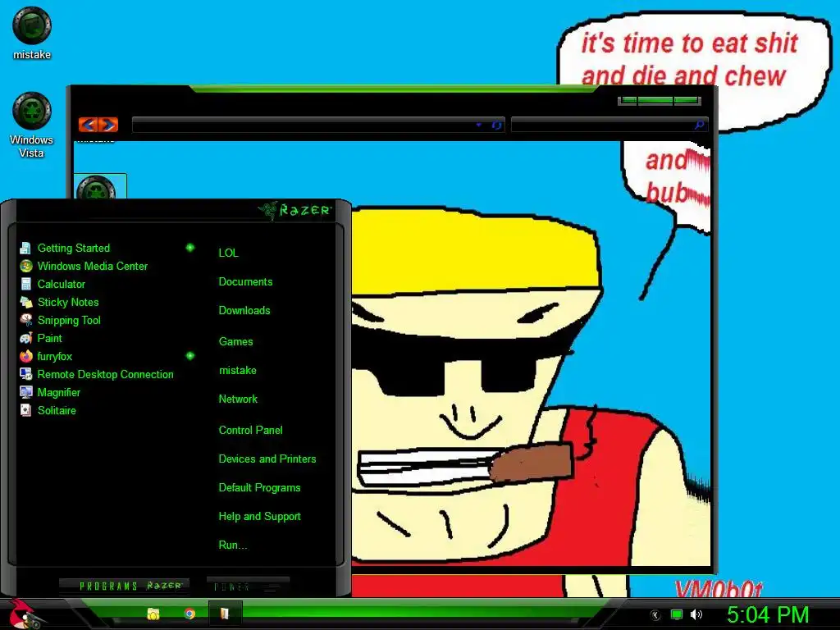
Task: Select the active taskbar explorer icon
Action: 225,614
